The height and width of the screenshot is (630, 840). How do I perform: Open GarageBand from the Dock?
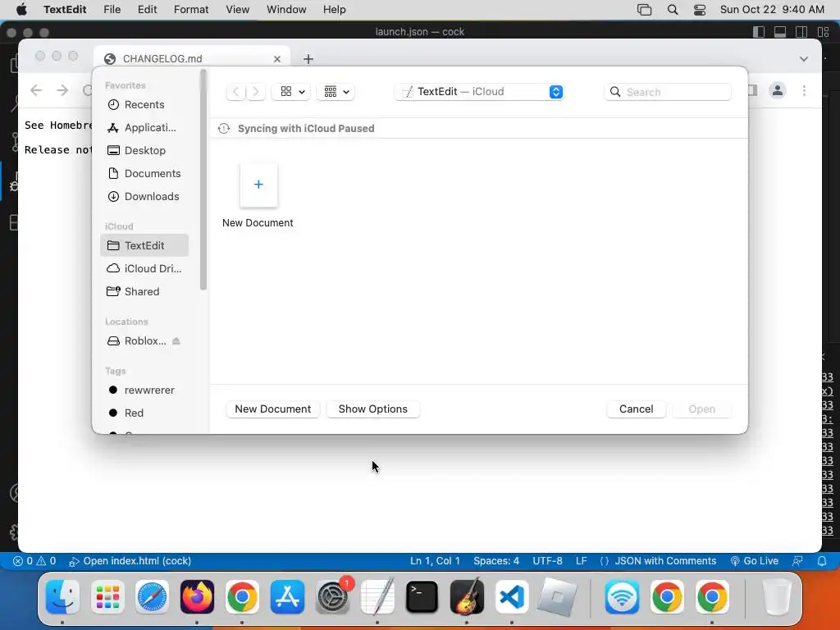click(x=467, y=597)
